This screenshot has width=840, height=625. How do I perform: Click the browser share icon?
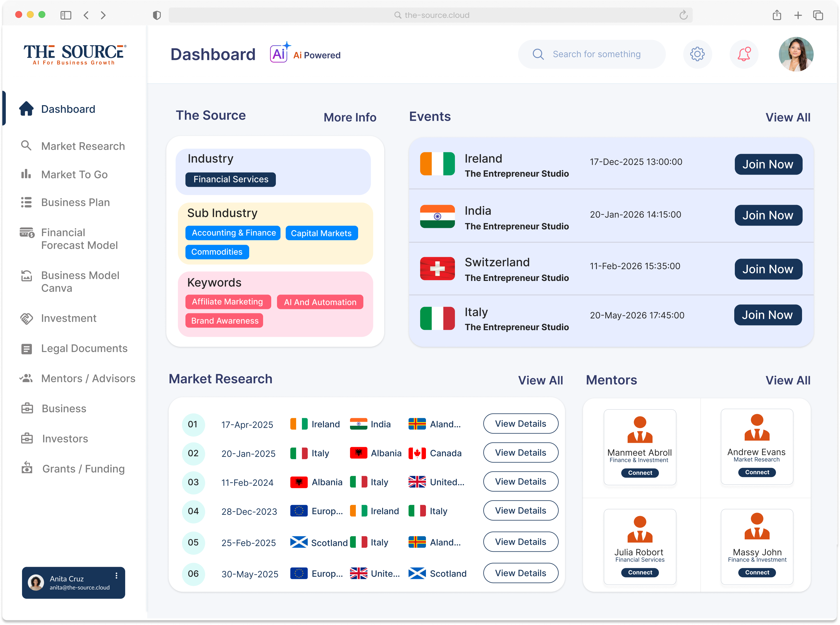[777, 15]
